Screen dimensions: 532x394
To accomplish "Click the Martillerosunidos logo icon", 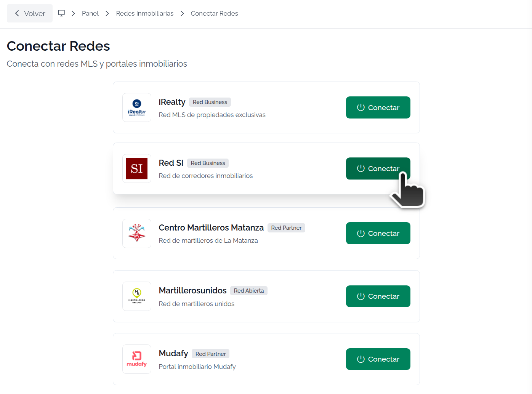I will tap(137, 296).
